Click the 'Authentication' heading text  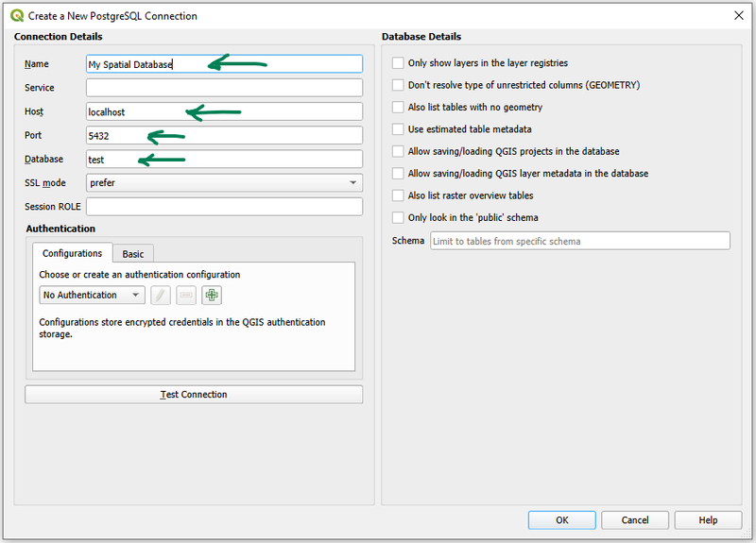point(60,229)
